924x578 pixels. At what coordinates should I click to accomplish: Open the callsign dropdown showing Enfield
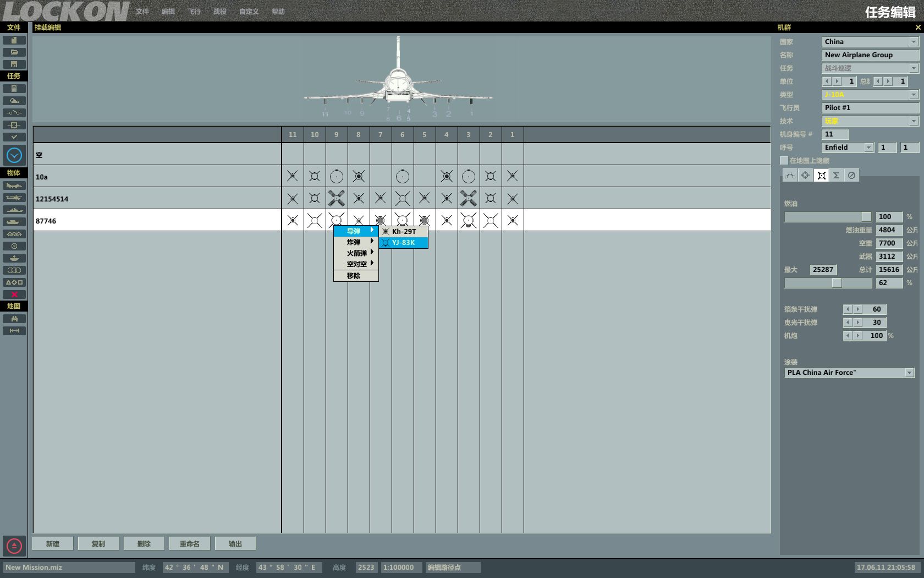[x=848, y=148]
